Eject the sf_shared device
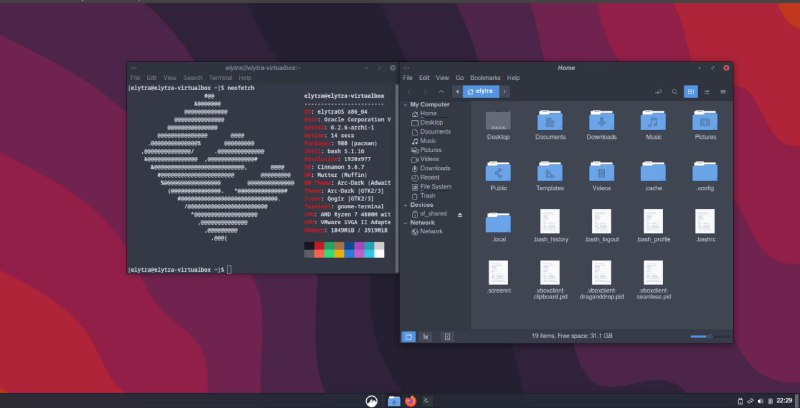 click(460, 215)
